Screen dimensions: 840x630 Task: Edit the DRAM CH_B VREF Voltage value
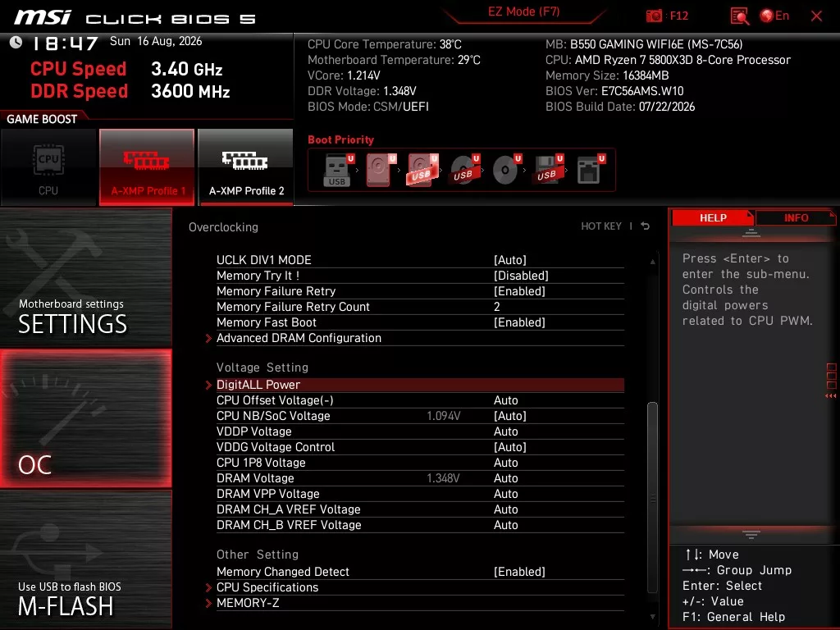point(505,524)
